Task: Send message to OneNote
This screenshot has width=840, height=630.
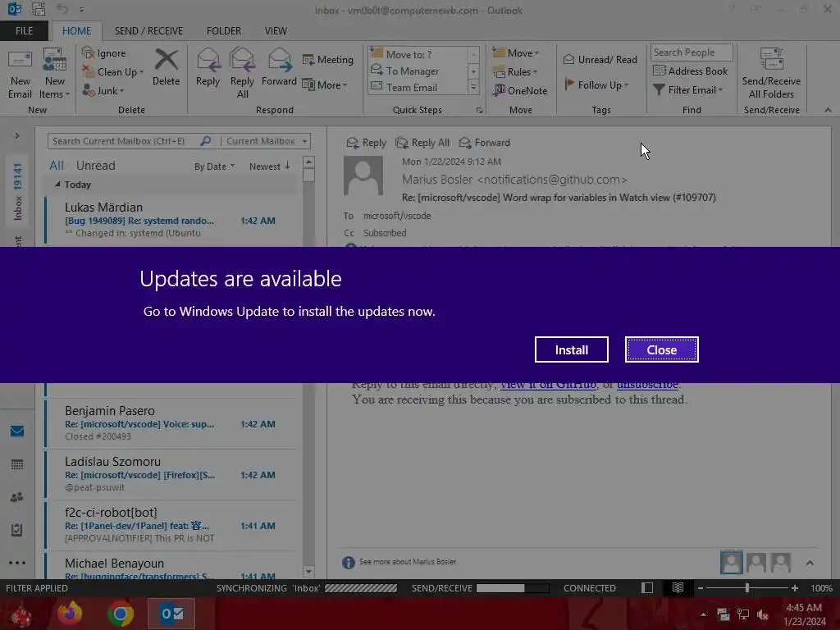Action: (520, 90)
